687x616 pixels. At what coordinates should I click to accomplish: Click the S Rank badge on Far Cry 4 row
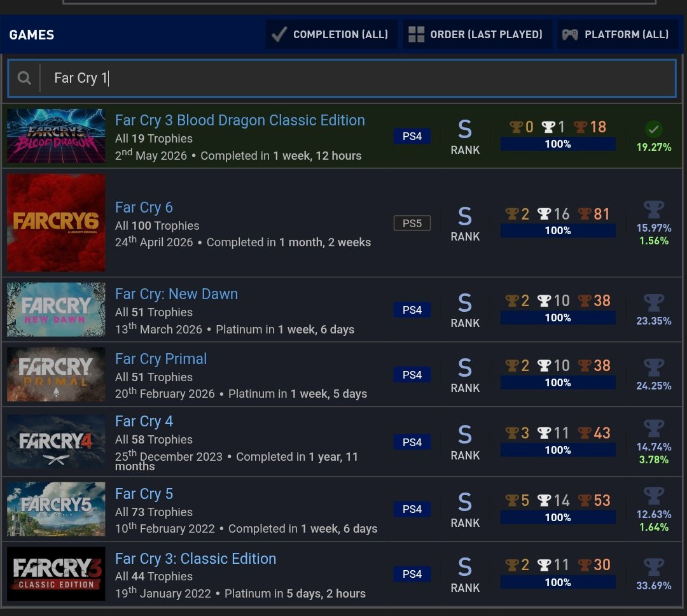(x=465, y=442)
